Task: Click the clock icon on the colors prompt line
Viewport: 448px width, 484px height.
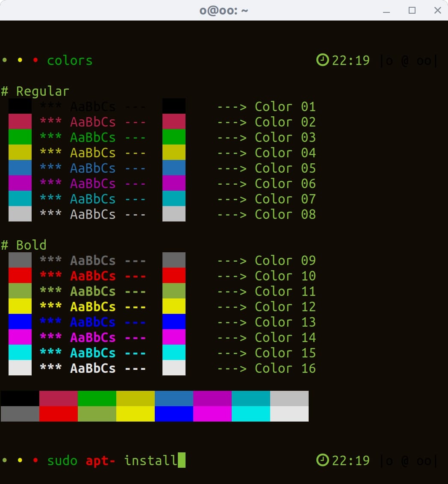Action: pyautogui.click(x=322, y=60)
